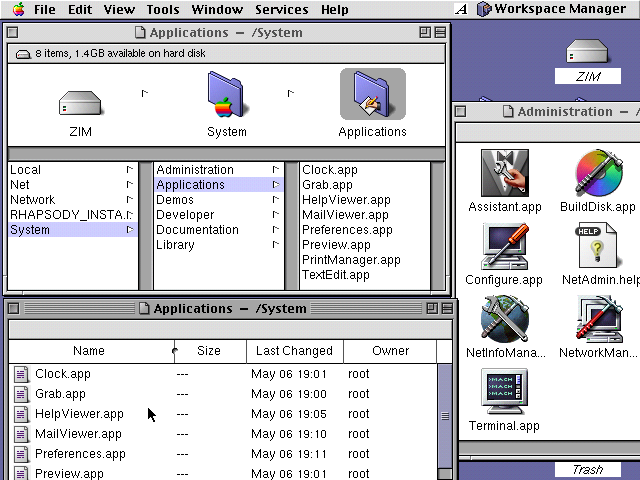Select Clock.app in browser column
Image resolution: width=640 pixels, height=480 pixels.
[x=365, y=169]
